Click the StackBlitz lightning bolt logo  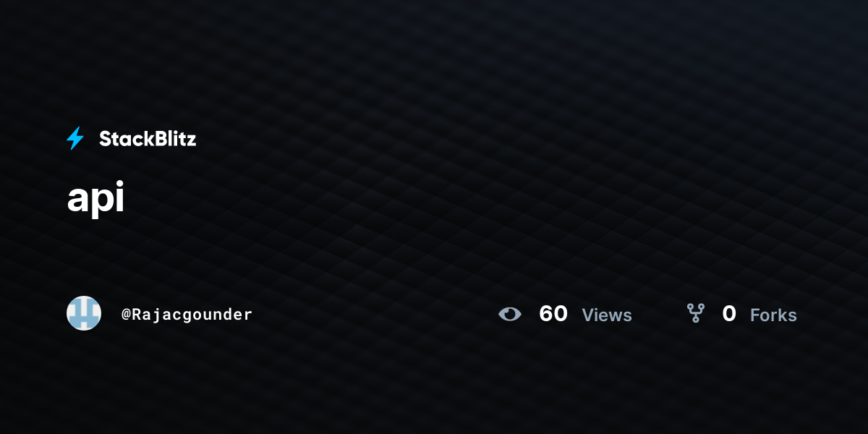75,138
